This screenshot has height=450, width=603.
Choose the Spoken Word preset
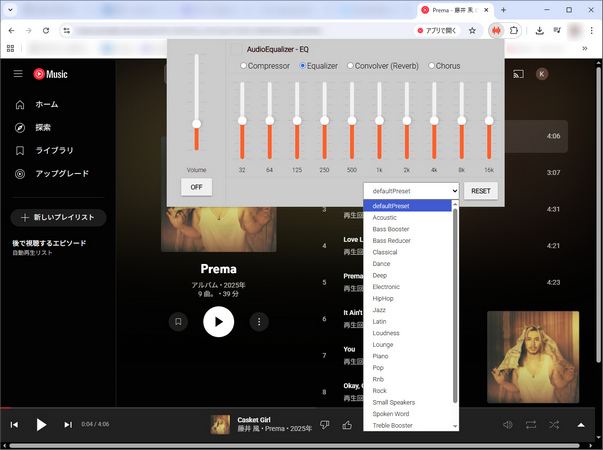tap(407, 413)
